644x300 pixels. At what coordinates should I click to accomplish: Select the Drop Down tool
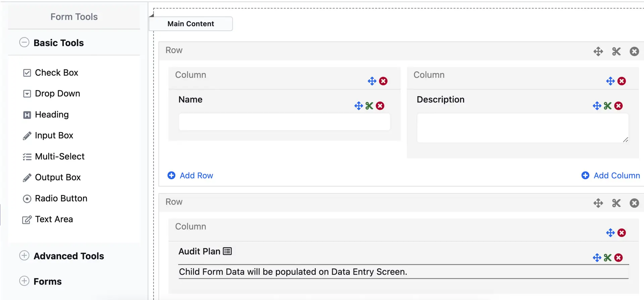click(x=57, y=94)
